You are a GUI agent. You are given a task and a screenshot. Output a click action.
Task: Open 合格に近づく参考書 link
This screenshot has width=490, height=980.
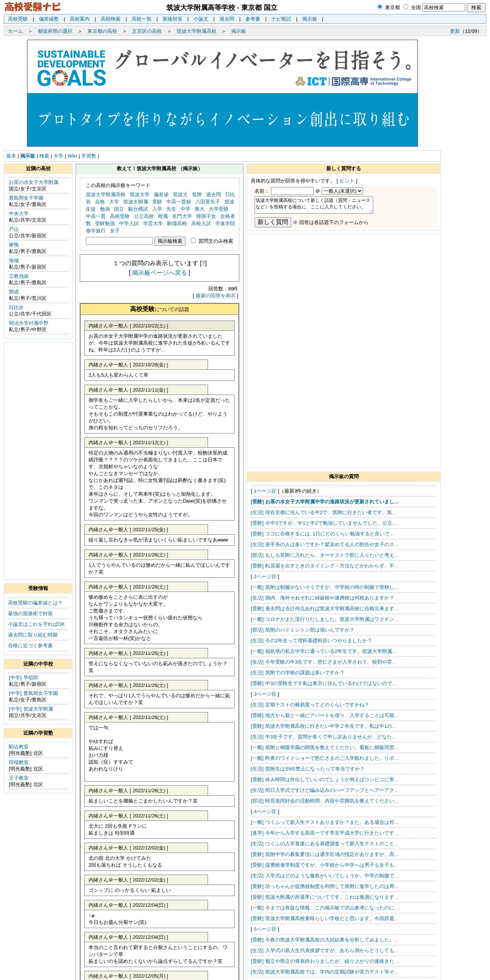coord(30,646)
